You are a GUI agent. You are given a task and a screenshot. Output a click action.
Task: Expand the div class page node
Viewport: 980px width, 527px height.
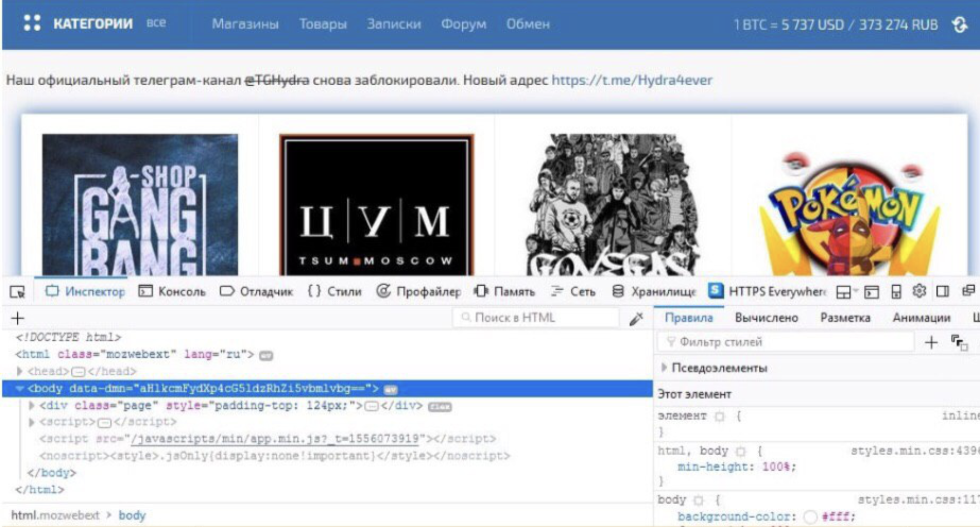coord(32,406)
